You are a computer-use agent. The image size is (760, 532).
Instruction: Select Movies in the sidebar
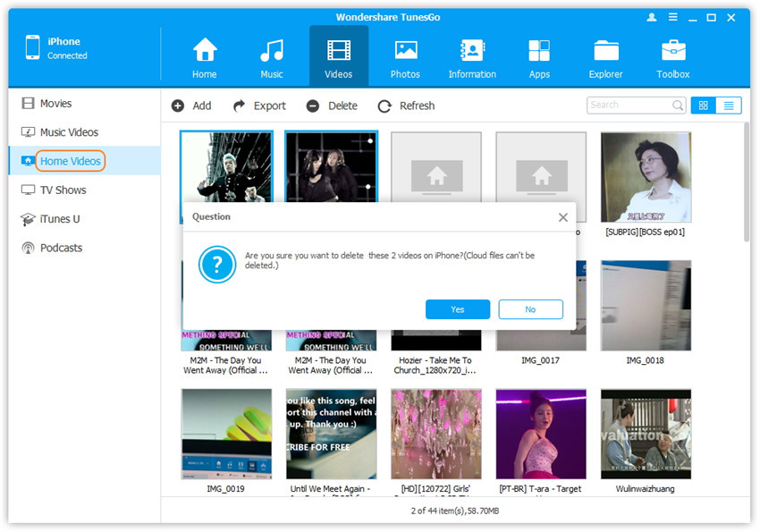55,104
